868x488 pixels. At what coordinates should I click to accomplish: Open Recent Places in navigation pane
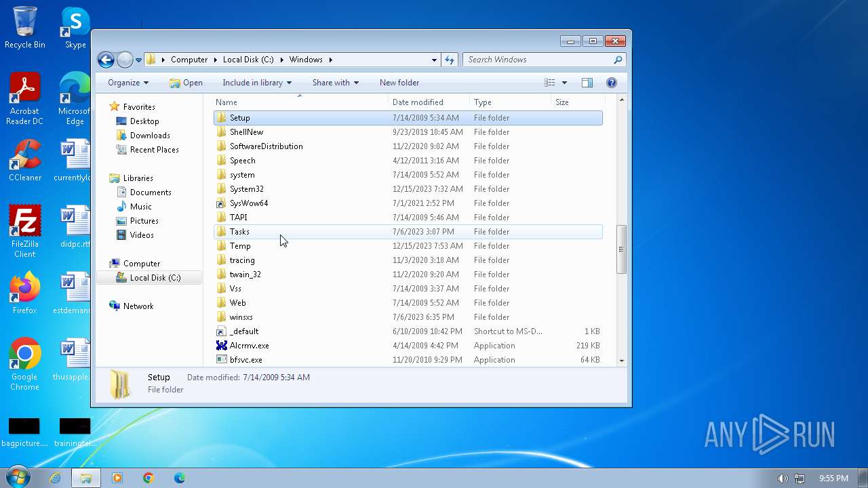(155, 150)
